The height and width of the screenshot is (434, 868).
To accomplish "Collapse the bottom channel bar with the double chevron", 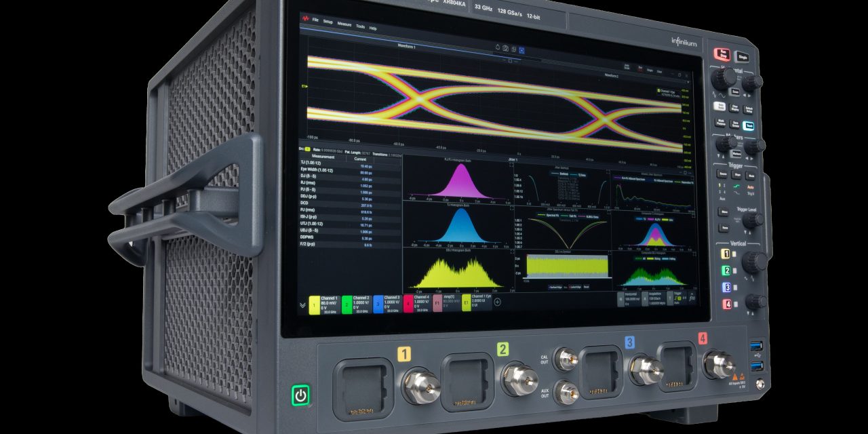I will point(302,306).
